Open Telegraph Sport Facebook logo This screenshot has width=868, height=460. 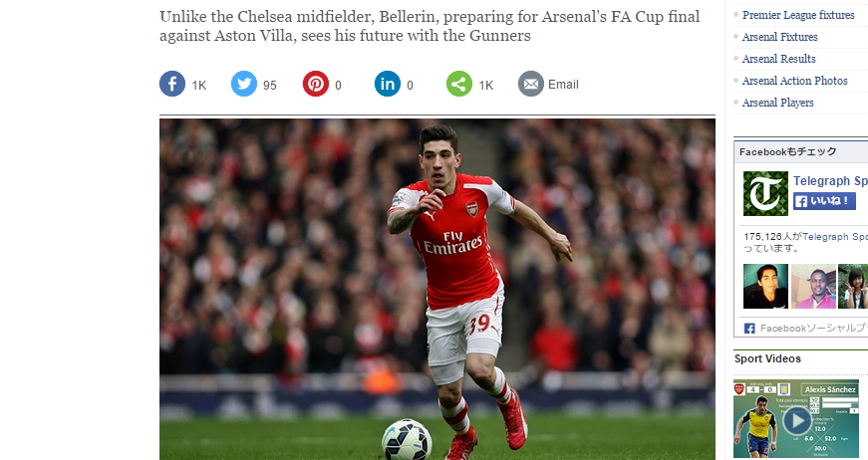pos(765,193)
